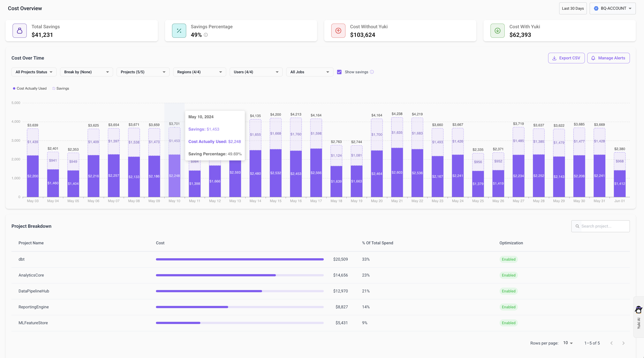Viewport: 644px width, 358px height.
Task: Select the AnalyticsCore project row
Action: tap(320, 275)
